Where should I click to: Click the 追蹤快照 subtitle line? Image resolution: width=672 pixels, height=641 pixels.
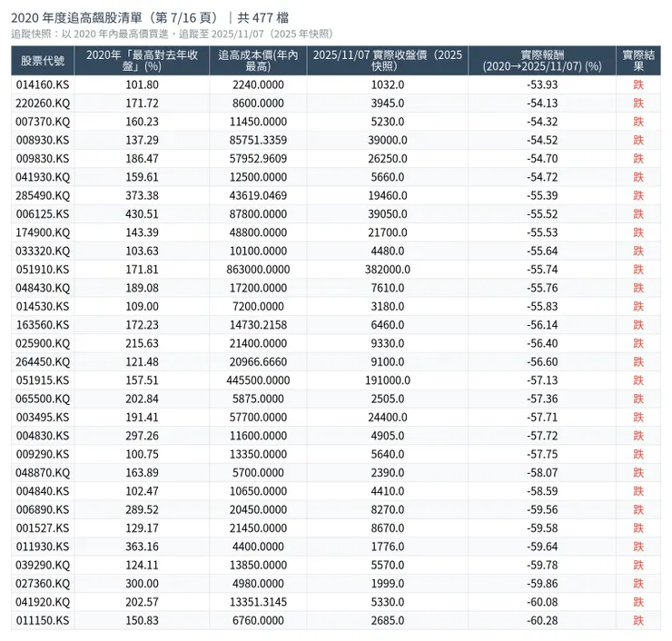point(172,34)
